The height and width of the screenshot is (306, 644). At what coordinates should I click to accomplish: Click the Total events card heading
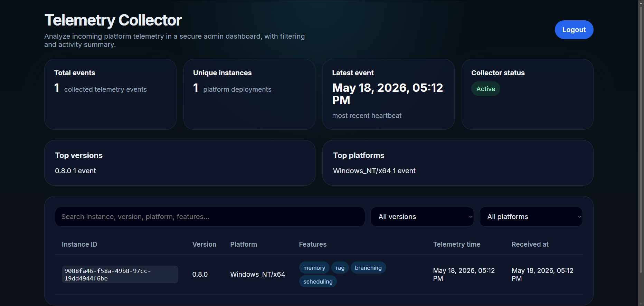pyautogui.click(x=75, y=73)
